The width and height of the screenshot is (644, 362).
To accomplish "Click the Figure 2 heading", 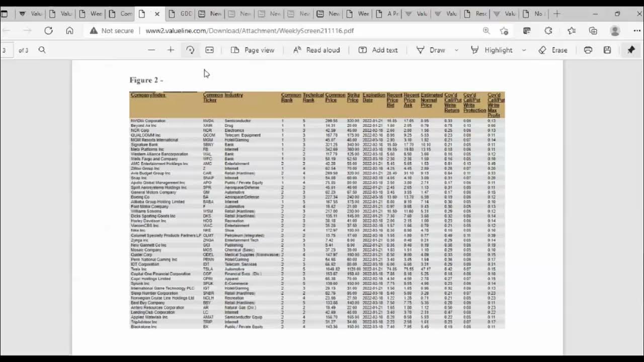I will point(146,80).
